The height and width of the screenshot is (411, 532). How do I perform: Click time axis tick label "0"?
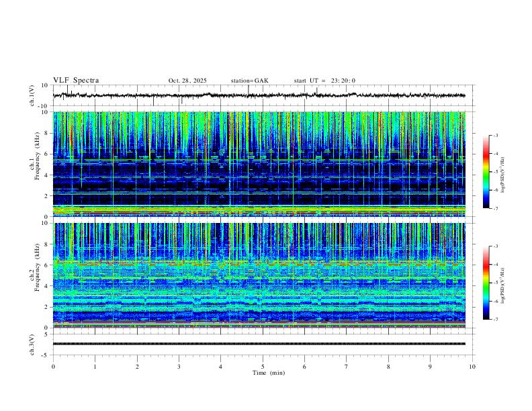point(53,367)
